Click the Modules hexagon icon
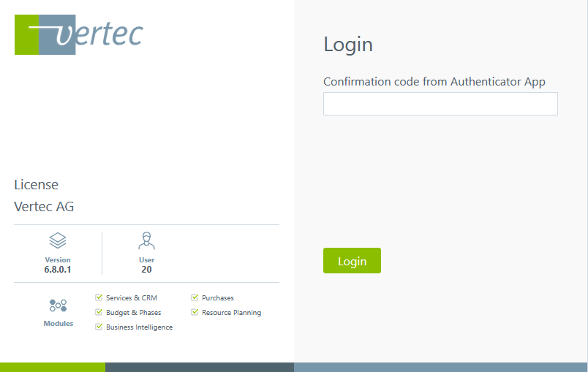 click(58, 305)
